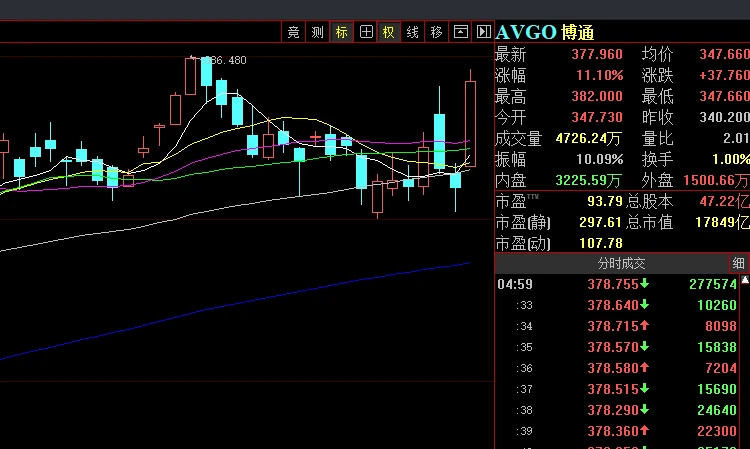Select the trade row priced 378.290

point(620,410)
